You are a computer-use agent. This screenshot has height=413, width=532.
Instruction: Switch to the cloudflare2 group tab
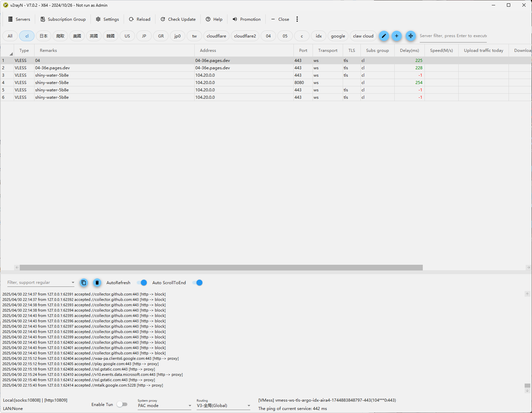[x=245, y=36]
